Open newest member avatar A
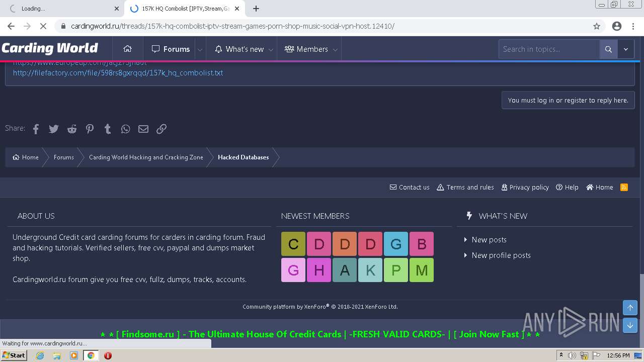Screen dimensions: 644x362 [345, 270]
